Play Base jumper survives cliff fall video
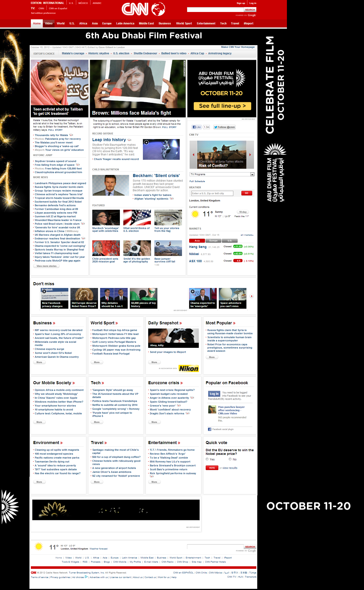This screenshot has height=590, width=364. pos(168,248)
